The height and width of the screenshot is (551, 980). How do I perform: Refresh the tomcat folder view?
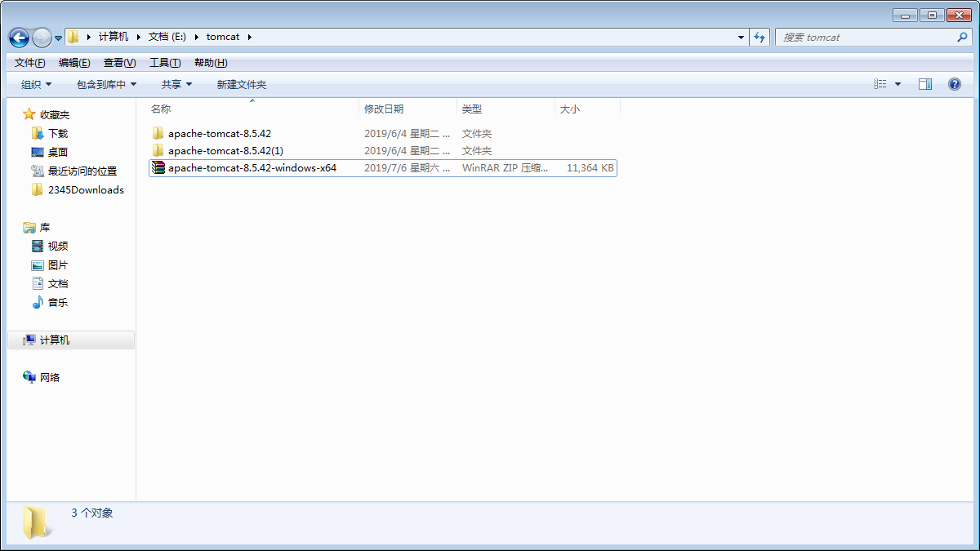click(760, 38)
